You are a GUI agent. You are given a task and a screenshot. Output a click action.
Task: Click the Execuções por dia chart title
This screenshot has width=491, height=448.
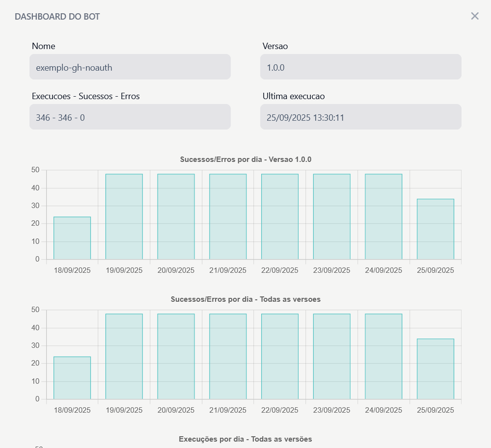245,439
